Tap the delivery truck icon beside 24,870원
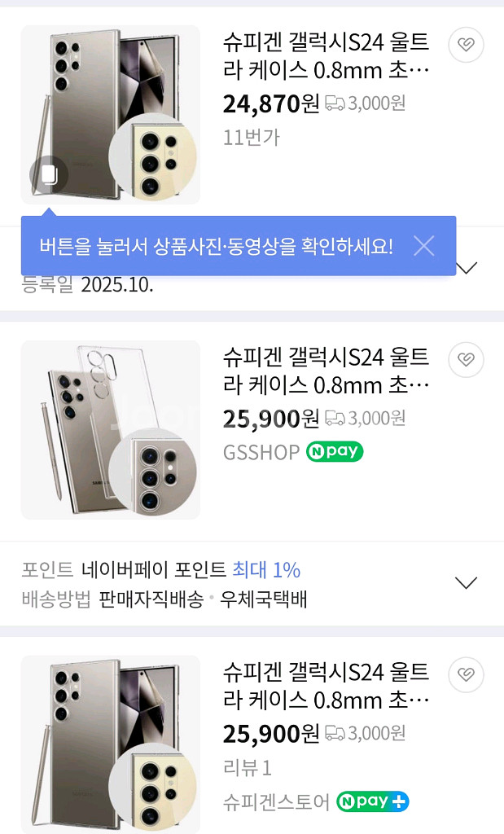 (x=335, y=103)
